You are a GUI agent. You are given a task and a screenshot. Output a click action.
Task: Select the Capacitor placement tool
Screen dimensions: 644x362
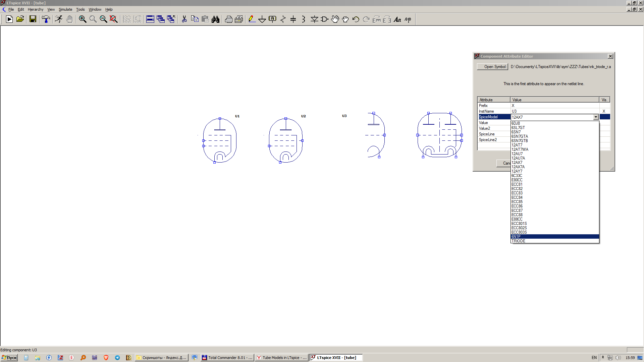point(293,19)
